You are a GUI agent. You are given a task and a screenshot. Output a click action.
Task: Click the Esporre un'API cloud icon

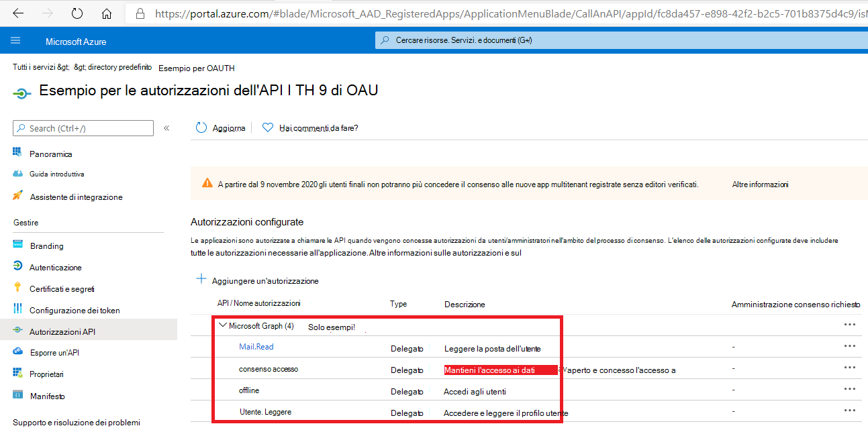point(17,352)
